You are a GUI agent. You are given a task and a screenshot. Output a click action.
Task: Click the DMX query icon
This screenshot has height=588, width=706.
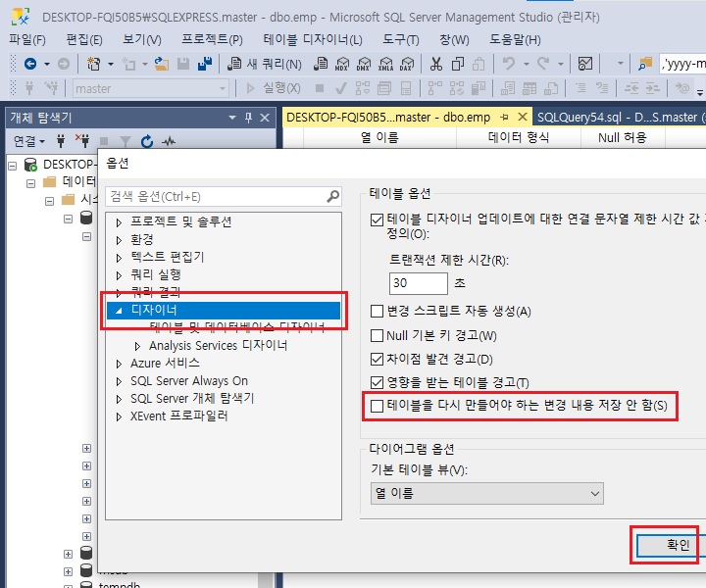tap(364, 64)
